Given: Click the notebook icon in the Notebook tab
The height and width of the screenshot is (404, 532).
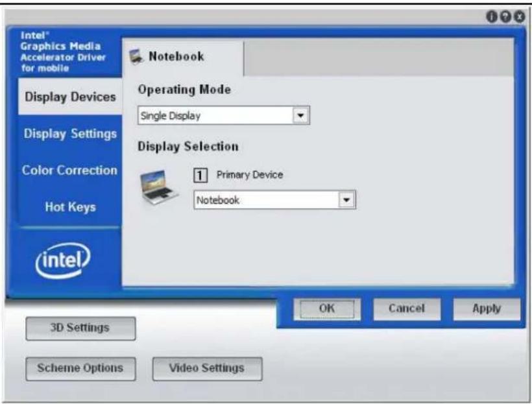Looking at the screenshot, I should [136, 56].
